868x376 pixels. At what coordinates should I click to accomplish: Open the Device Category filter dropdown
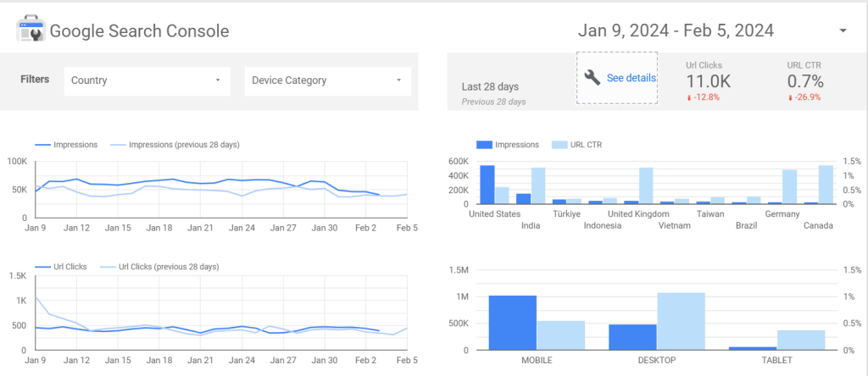pyautogui.click(x=328, y=80)
